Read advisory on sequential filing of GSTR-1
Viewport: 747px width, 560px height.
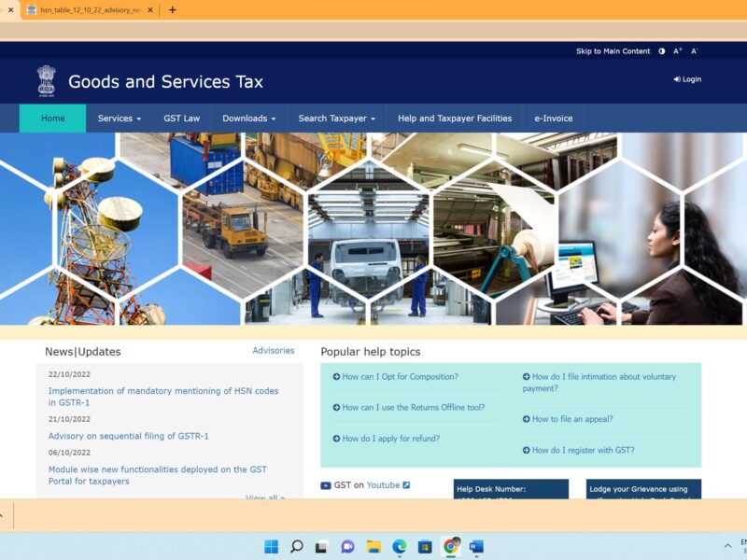coord(128,436)
